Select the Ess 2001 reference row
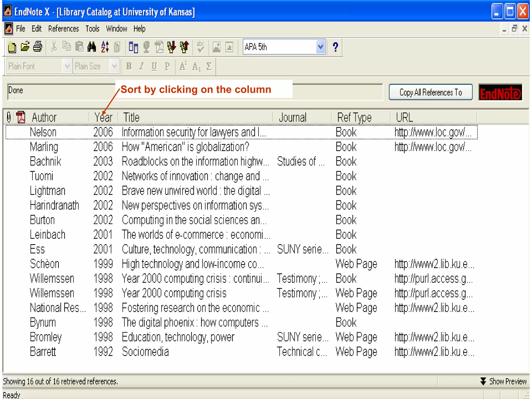 (x=242, y=249)
